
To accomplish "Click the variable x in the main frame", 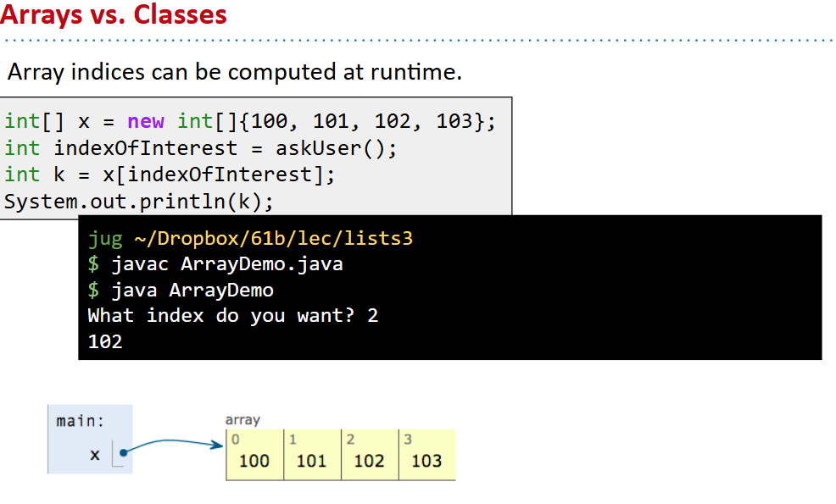I will click(x=94, y=455).
